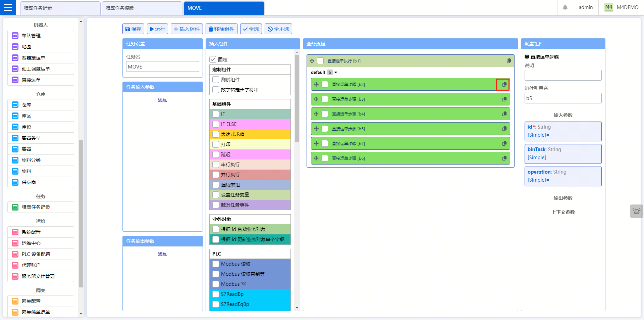
Task: Click the 移除组件 button
Action: click(221, 29)
